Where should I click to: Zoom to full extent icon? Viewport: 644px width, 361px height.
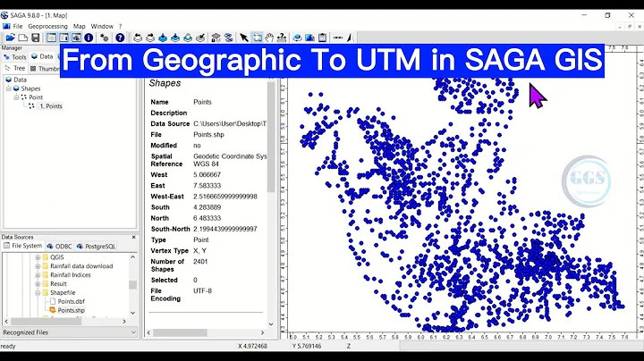point(163,38)
